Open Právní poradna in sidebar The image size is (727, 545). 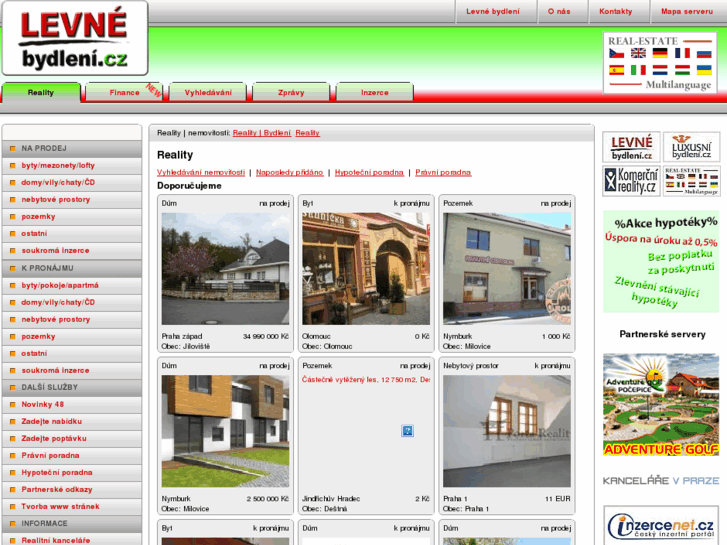tap(72, 455)
